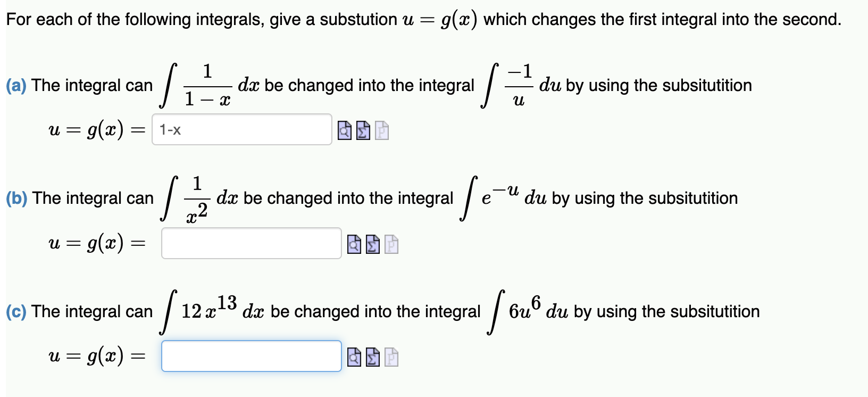Open the equation editor (Σ) for part (a)
868x397 pixels.
tap(363, 131)
